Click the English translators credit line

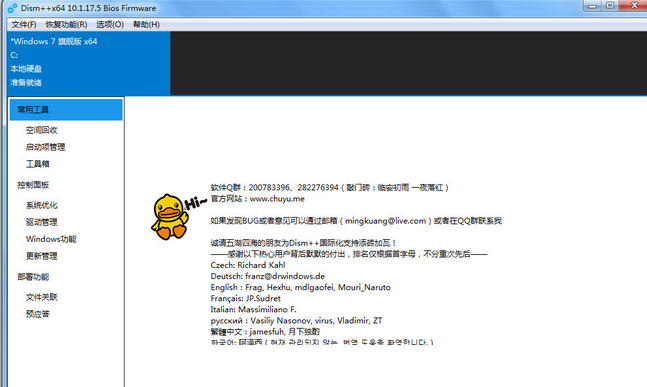tap(300, 287)
